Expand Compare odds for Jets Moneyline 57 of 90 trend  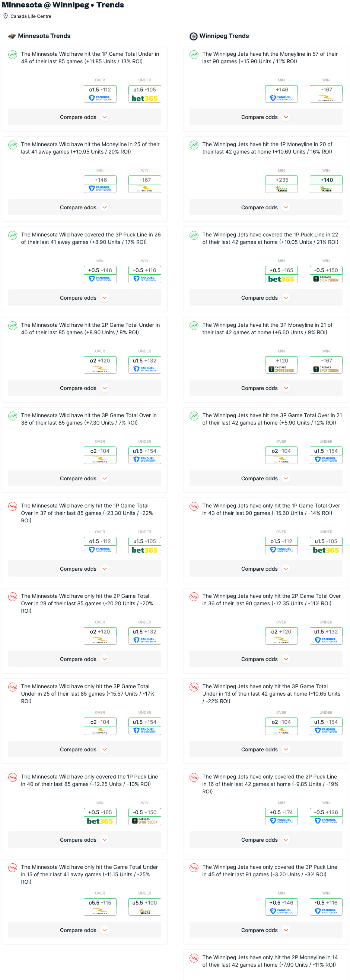point(265,117)
